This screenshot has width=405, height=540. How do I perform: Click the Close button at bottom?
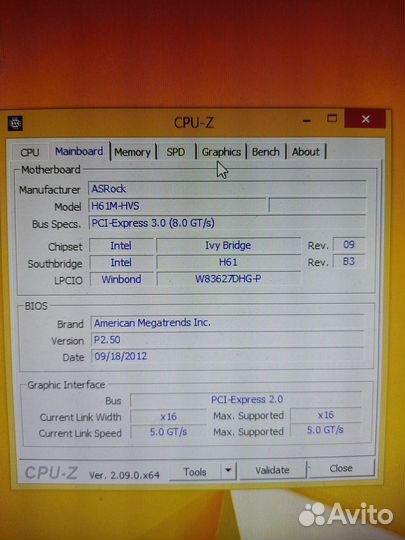(x=341, y=468)
